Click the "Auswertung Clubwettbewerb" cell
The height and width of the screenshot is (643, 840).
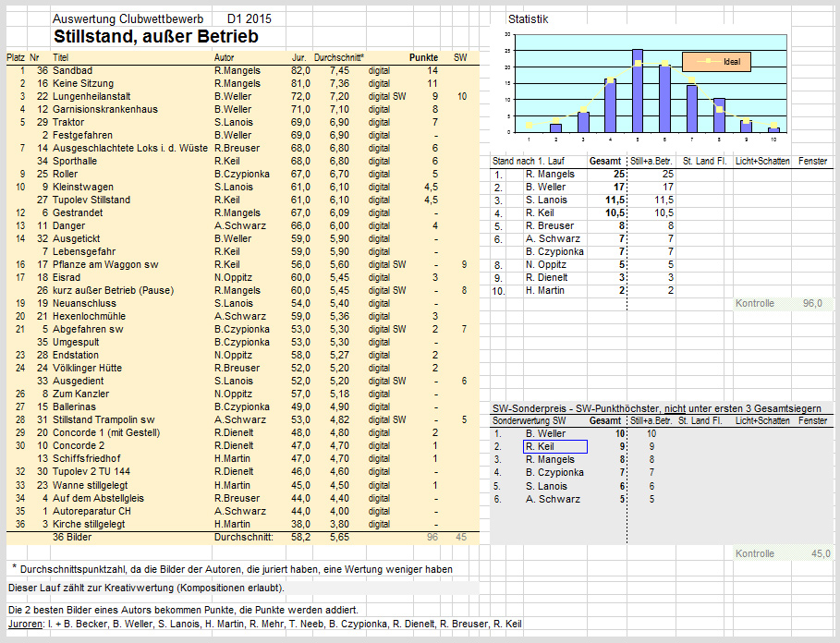[x=128, y=18]
